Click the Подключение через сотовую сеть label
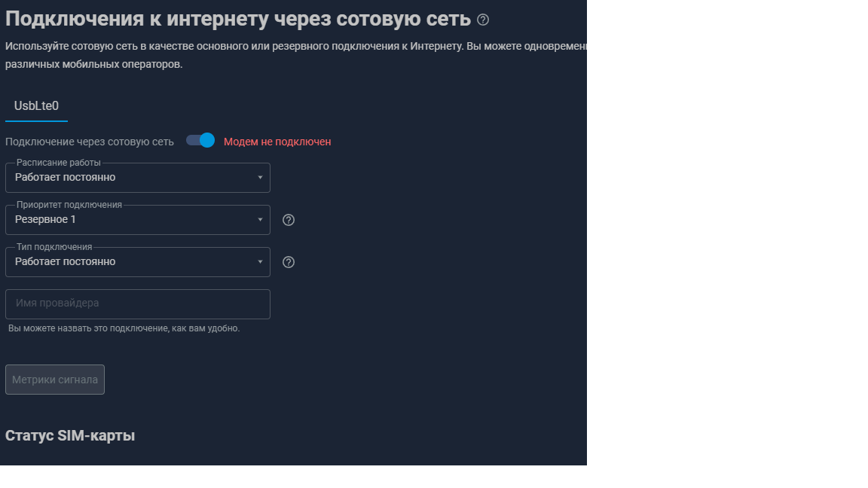 (x=90, y=142)
